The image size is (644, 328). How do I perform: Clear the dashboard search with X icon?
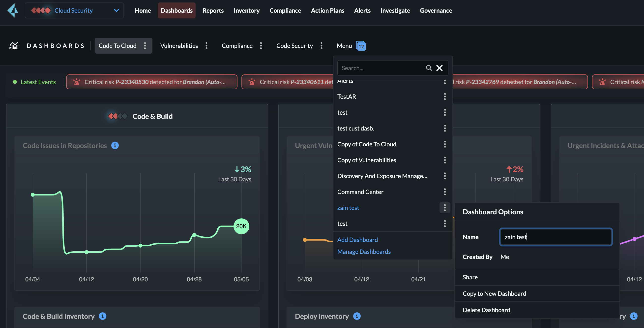[439, 68]
